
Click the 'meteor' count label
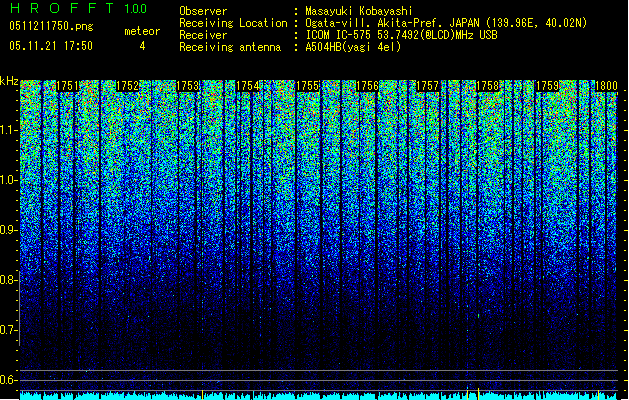pyautogui.click(x=142, y=31)
